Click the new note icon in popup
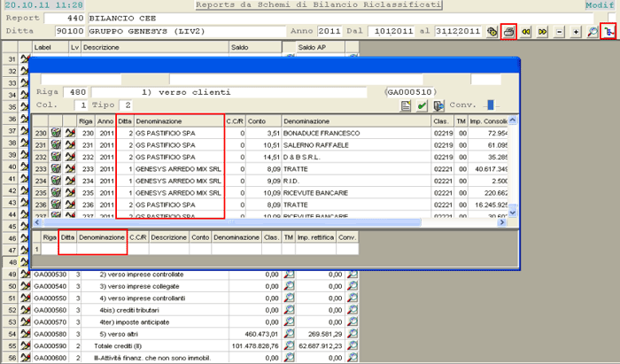This screenshot has width=620, height=364. click(406, 105)
